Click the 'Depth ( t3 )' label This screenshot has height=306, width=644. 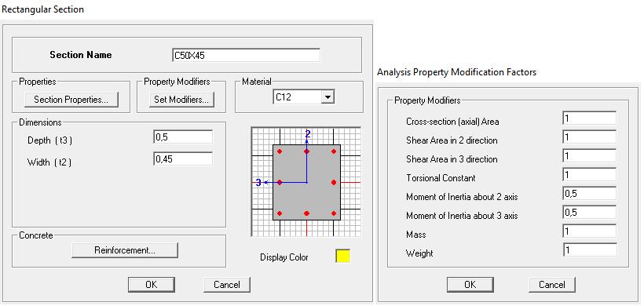(x=49, y=140)
